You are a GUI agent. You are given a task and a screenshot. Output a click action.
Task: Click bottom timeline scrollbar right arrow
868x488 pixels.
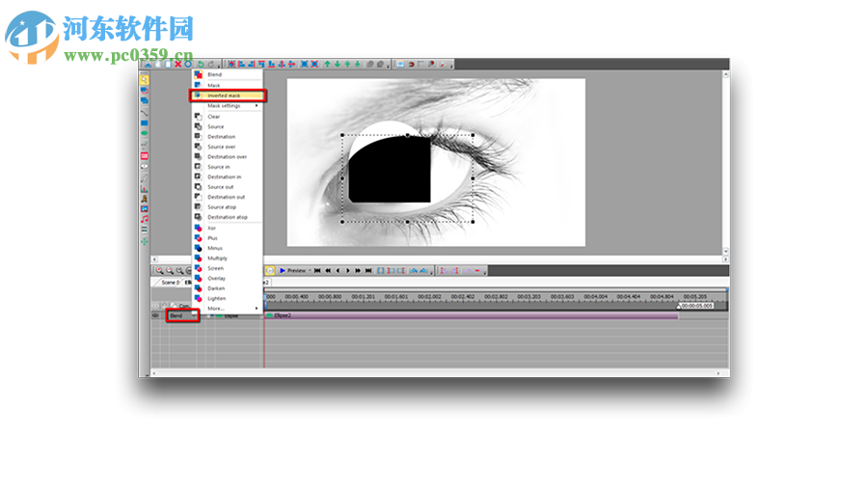(x=719, y=373)
